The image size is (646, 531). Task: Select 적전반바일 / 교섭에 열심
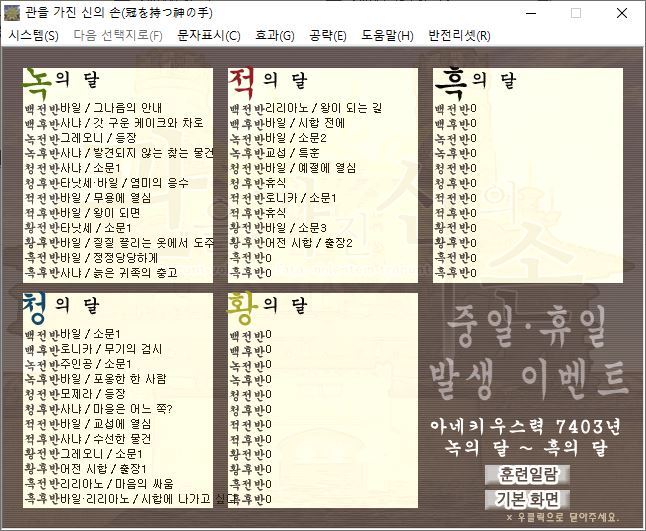coord(87,424)
